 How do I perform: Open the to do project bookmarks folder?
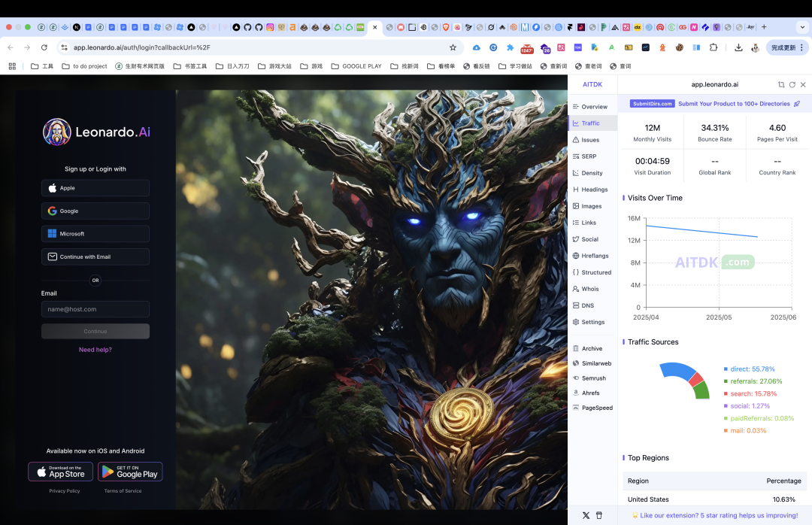[x=84, y=66]
